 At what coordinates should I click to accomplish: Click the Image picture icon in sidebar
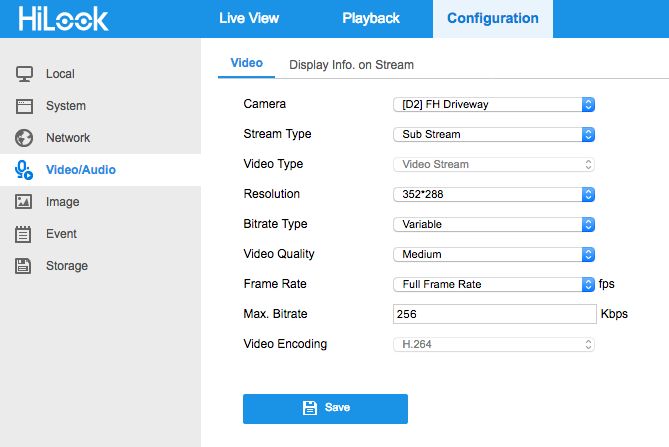[x=25, y=202]
